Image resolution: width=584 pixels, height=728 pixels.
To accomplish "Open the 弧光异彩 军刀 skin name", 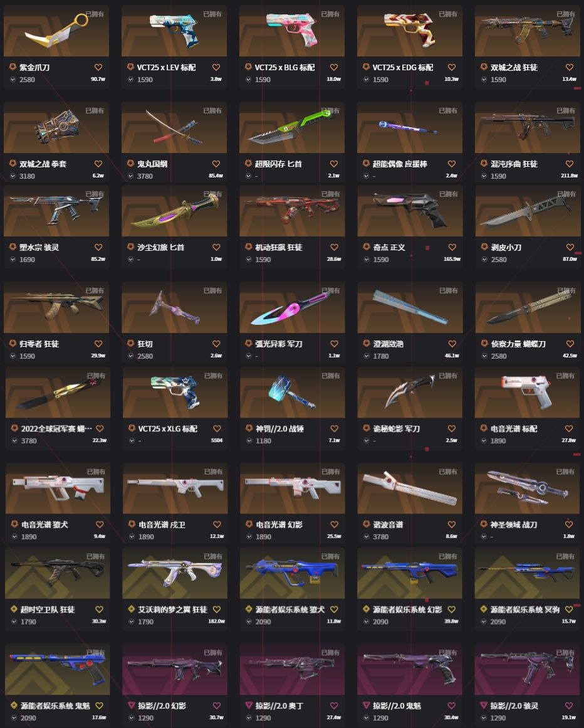I will point(278,344).
